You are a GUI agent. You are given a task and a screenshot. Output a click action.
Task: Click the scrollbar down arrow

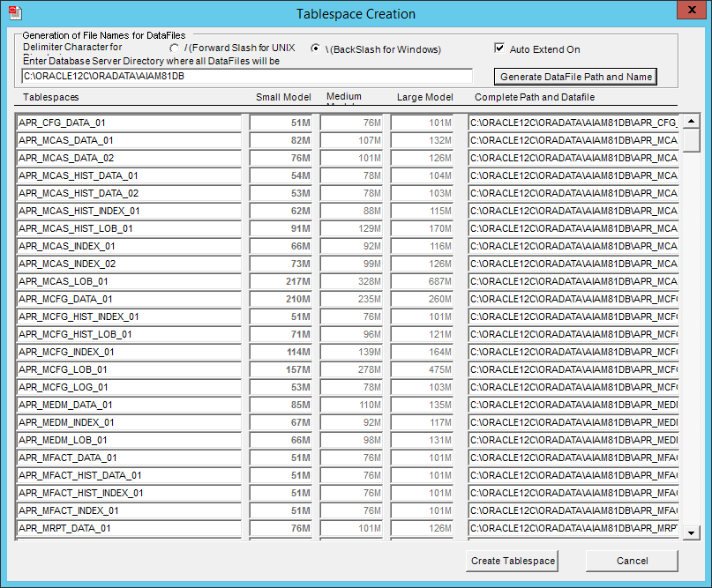point(691,532)
